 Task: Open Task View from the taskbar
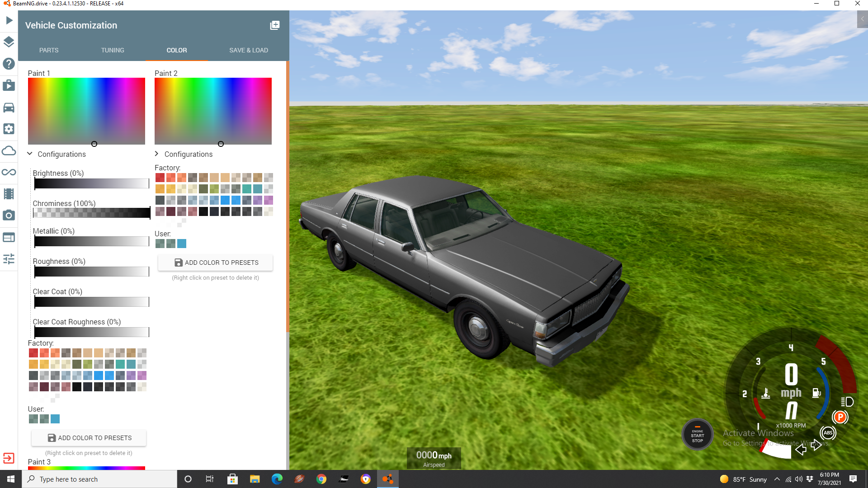[210, 479]
